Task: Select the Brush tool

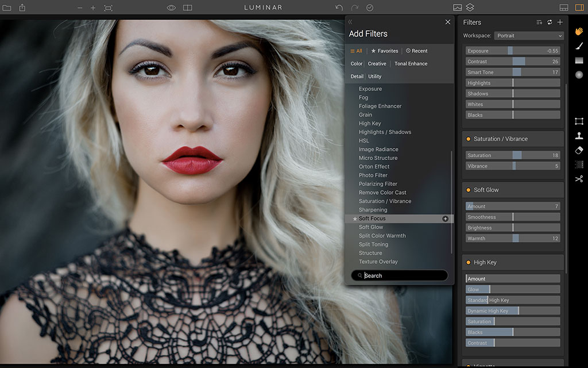Action: tap(579, 45)
